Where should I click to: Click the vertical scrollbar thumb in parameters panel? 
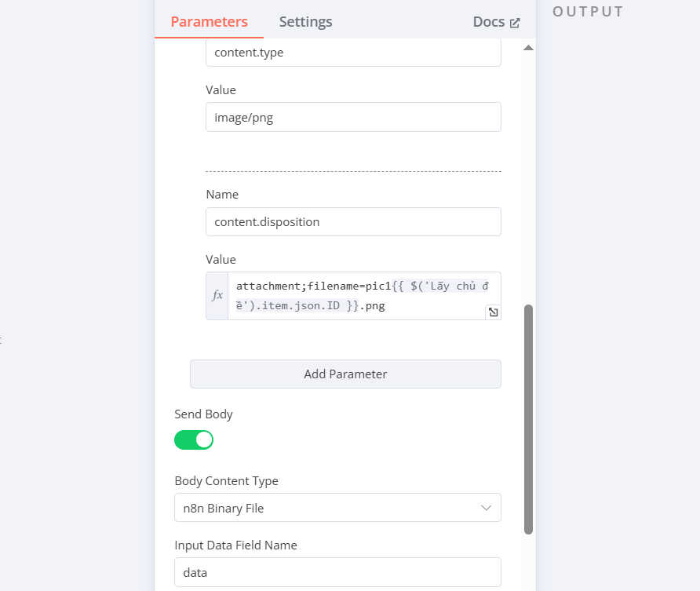coord(529,420)
